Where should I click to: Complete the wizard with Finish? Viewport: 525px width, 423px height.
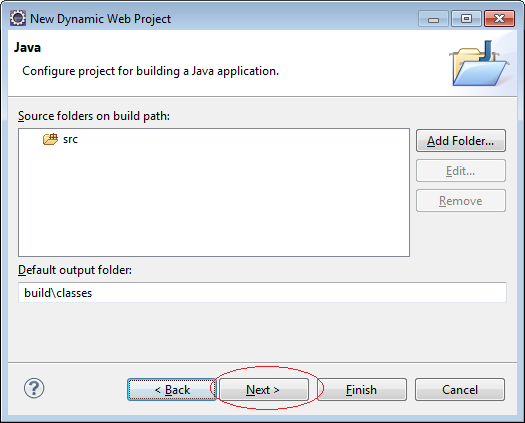click(x=362, y=390)
